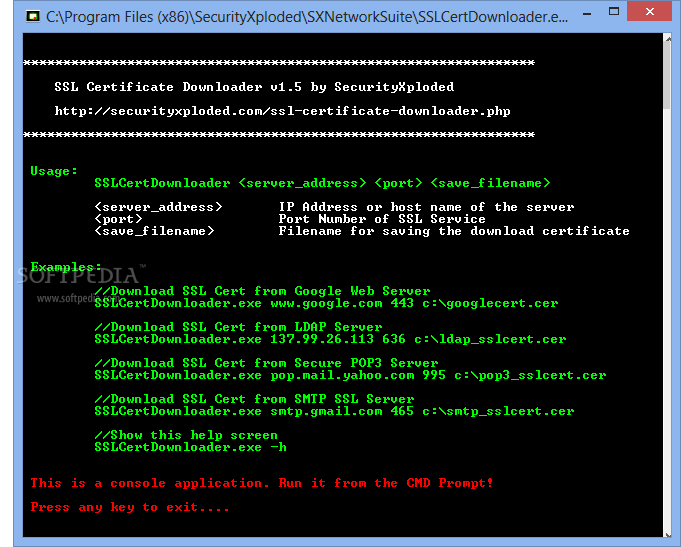Image resolution: width=681 pixels, height=547 pixels.
Task: Click the scrollbar up arrow
Action: click(x=668, y=39)
